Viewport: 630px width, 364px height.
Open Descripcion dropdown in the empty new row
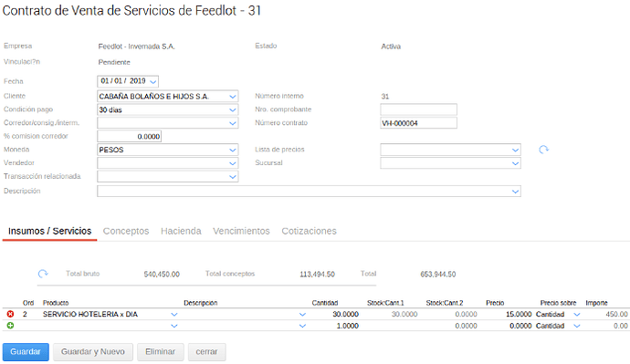302,326
